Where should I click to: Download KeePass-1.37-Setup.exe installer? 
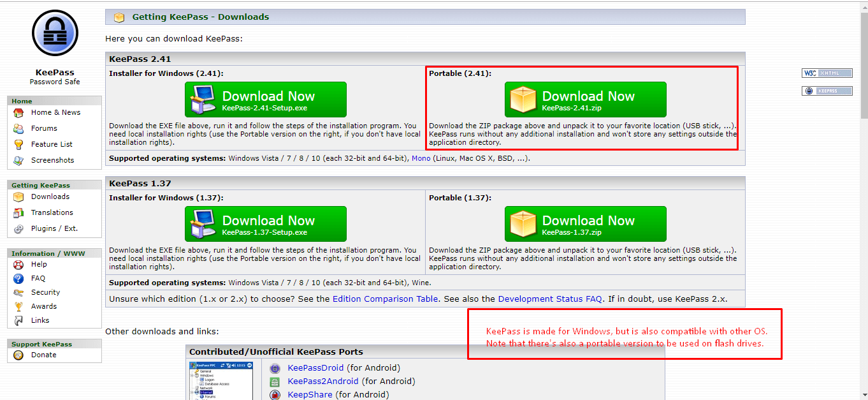pyautogui.click(x=266, y=224)
